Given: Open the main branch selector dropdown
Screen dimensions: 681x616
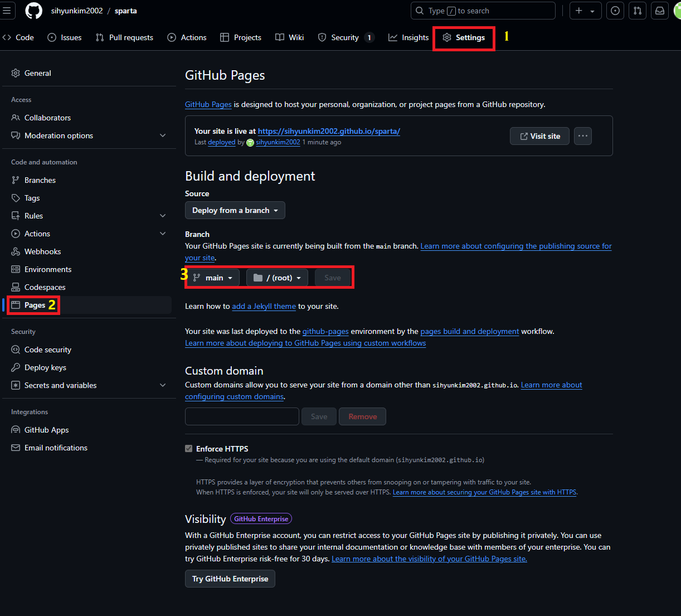Looking at the screenshot, I should pyautogui.click(x=212, y=278).
